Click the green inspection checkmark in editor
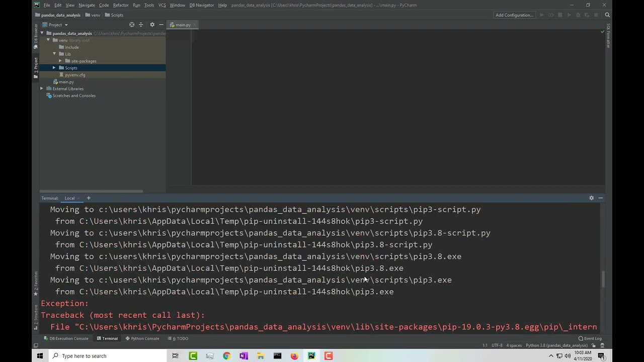The height and width of the screenshot is (362, 644). pyautogui.click(x=602, y=32)
